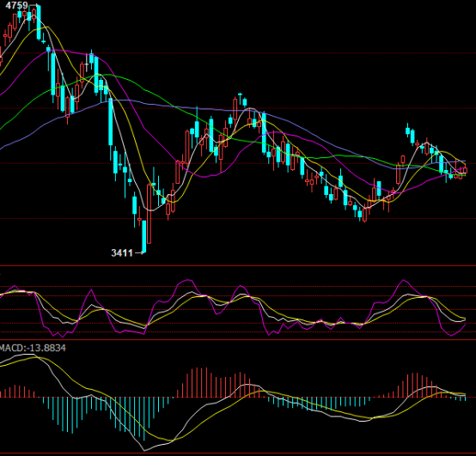Viewport: 476px width, 456px height.
Task: Click the lowest point of the white MACD line
Action: point(144,451)
